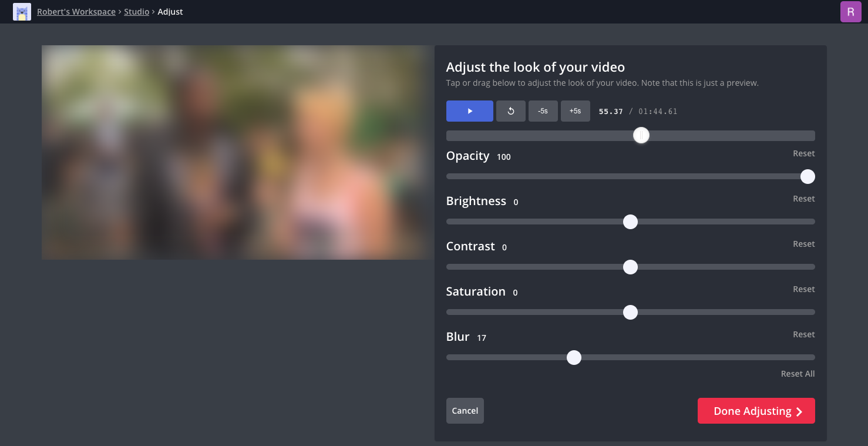The width and height of the screenshot is (868, 446).
Task: Click the Contrast slider handle
Action: coord(630,267)
